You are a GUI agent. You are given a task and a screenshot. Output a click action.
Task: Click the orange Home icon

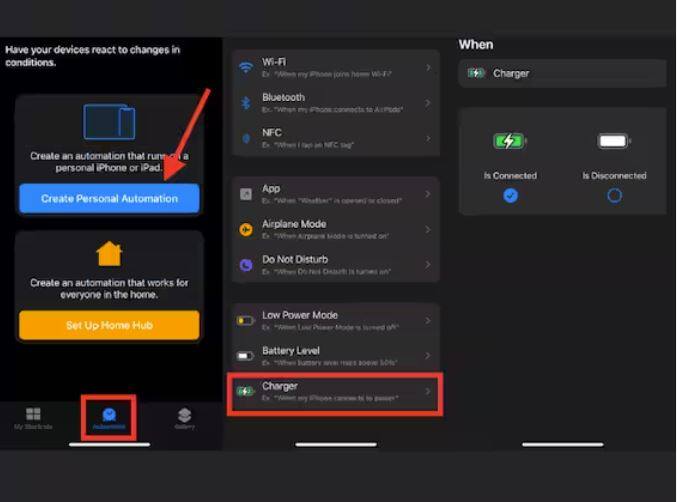(x=109, y=254)
